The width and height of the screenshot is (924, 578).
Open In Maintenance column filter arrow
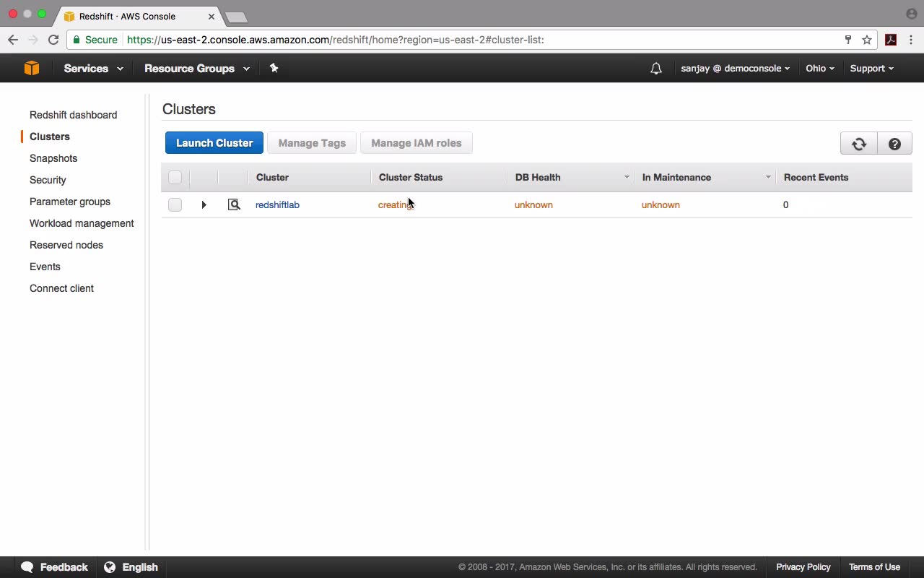(768, 177)
